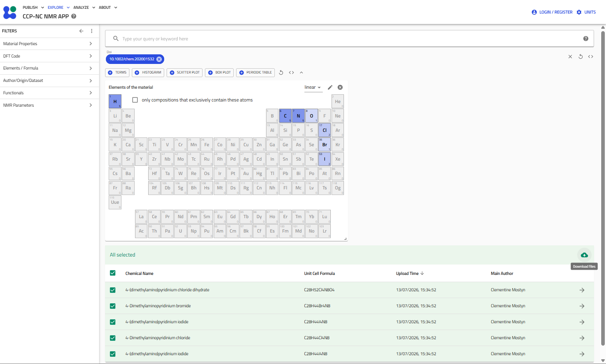The width and height of the screenshot is (606, 364).
Task: Open the Filters panel three-dot menu
Action: 91,31
